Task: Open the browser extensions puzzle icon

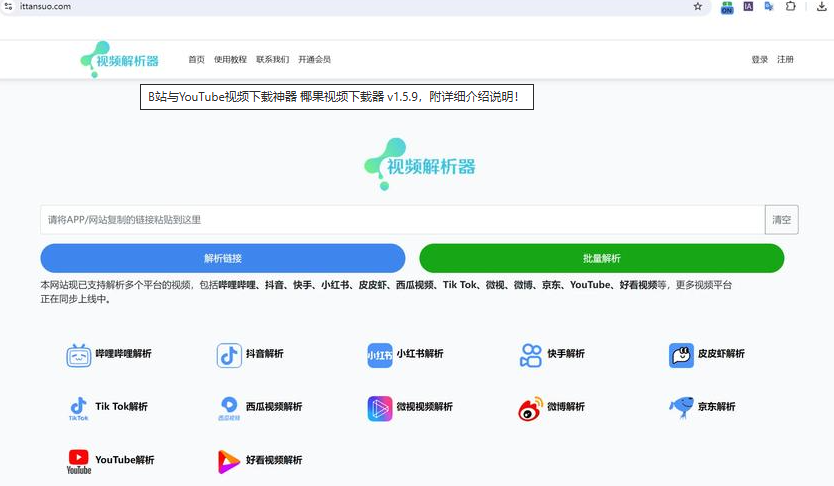Action: pyautogui.click(x=791, y=6)
